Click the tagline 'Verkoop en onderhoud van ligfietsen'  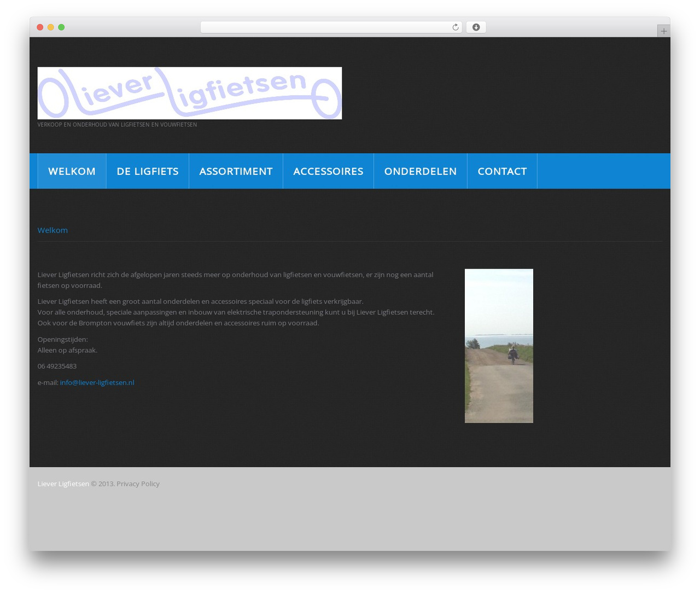point(117,125)
